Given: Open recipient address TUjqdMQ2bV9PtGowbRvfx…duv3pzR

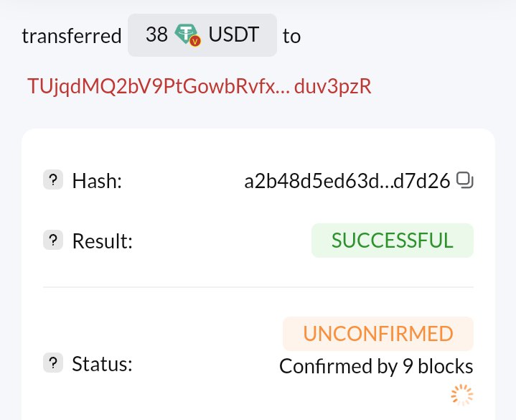Looking at the screenshot, I should [x=200, y=86].
